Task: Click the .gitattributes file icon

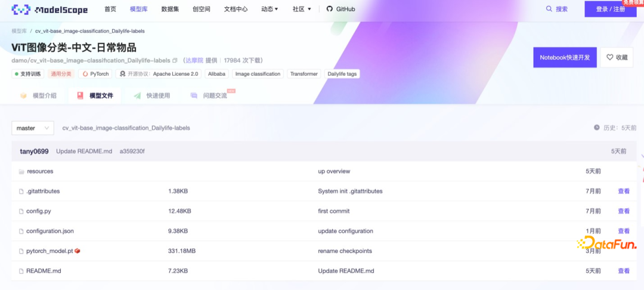Action: click(21, 192)
